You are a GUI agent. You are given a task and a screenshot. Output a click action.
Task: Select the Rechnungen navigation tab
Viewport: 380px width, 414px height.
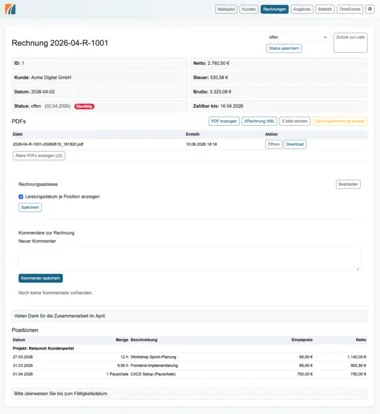[x=274, y=9]
